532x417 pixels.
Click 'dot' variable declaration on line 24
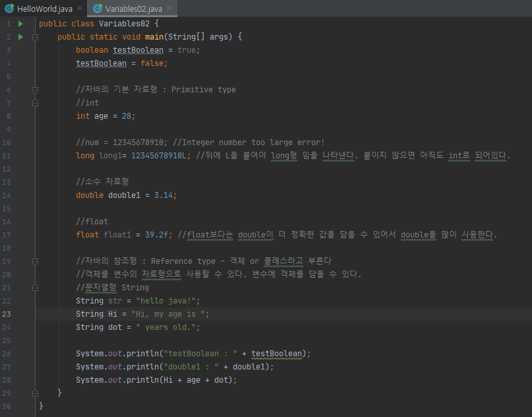click(115, 328)
